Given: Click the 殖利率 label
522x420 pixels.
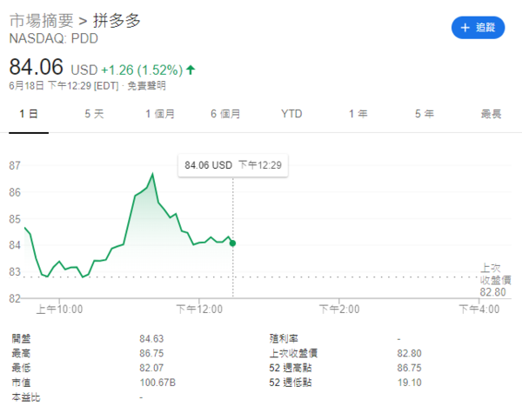Looking at the screenshot, I should (284, 339).
